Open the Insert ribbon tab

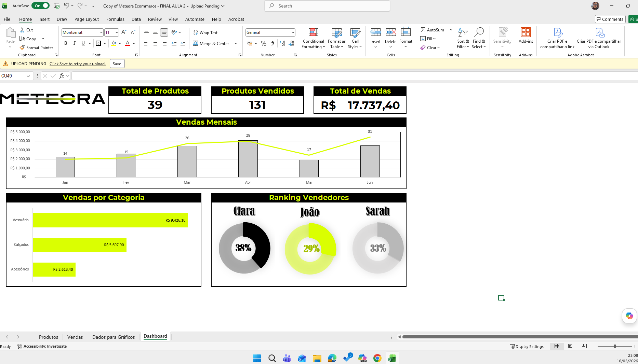(44, 19)
